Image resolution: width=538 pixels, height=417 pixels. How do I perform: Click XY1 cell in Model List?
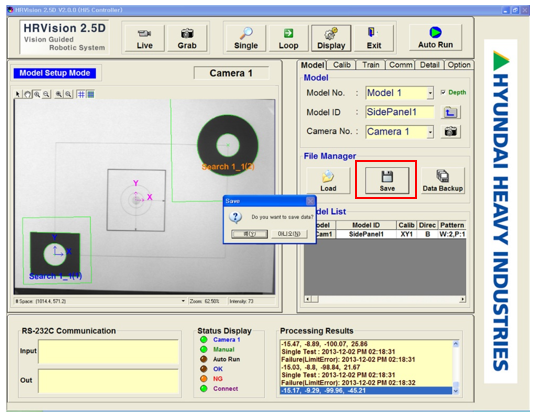coord(407,234)
